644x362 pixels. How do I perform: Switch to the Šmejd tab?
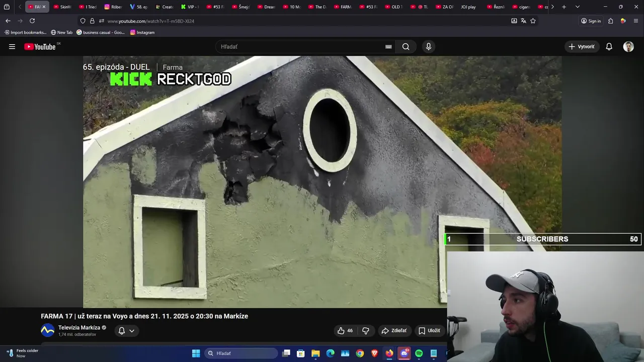[x=241, y=7]
